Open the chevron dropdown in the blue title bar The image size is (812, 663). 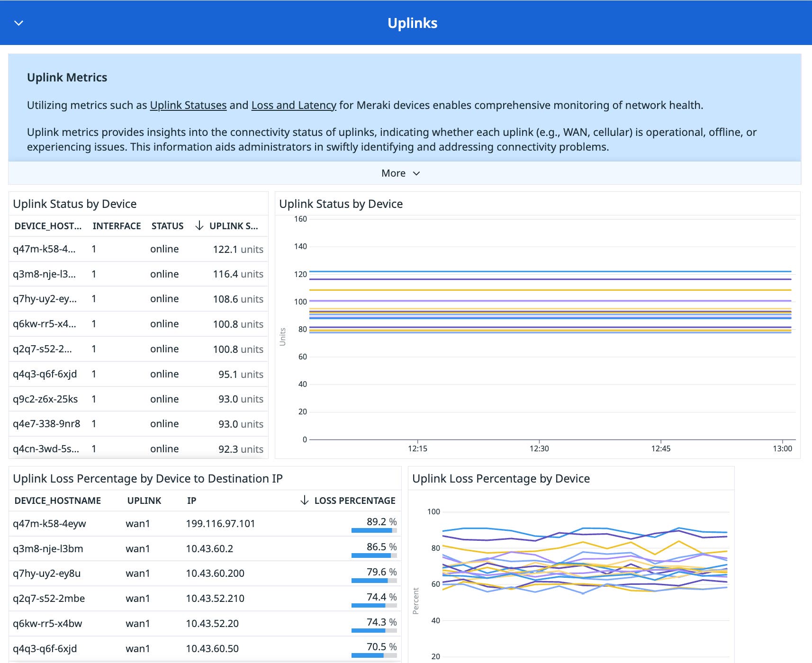pos(18,23)
